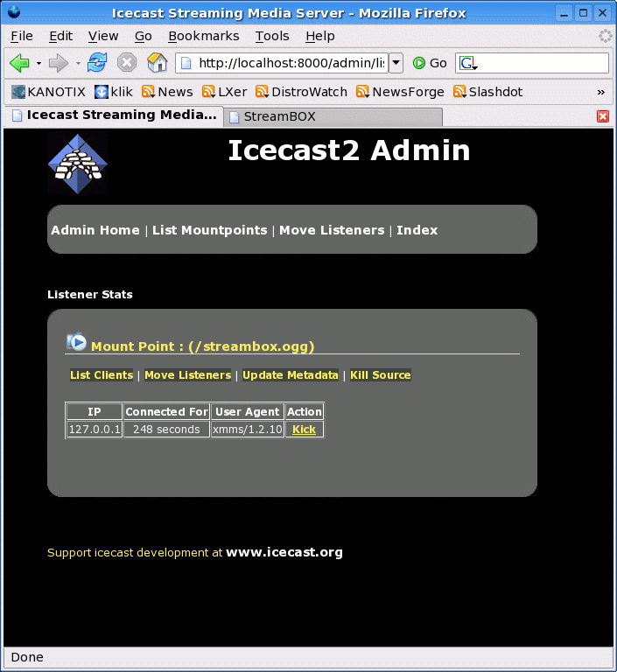Open the Update Metadata link
This screenshot has width=617, height=672.
pyautogui.click(x=290, y=375)
